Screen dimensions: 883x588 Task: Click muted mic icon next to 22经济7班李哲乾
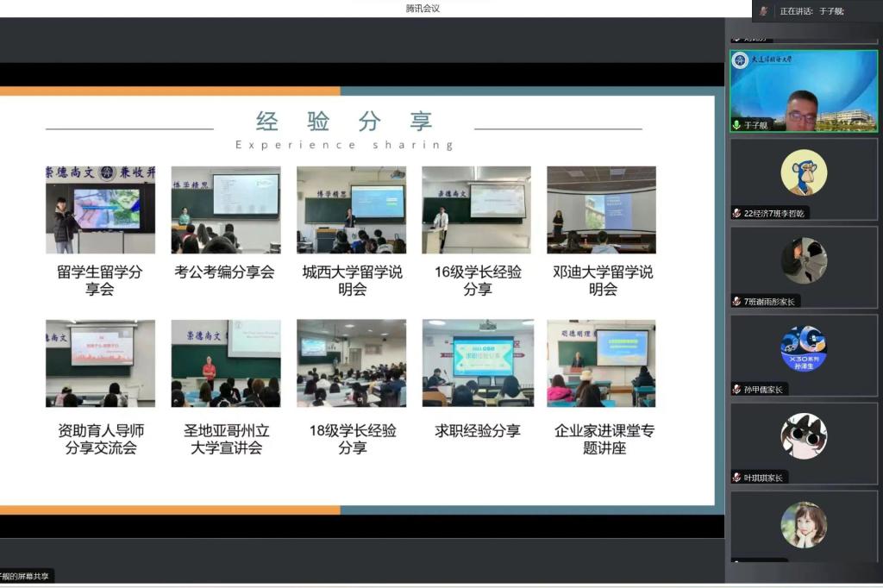click(x=736, y=213)
